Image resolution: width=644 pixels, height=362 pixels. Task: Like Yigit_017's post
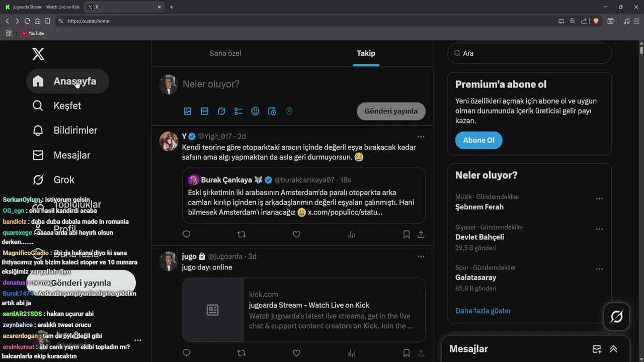tap(296, 234)
